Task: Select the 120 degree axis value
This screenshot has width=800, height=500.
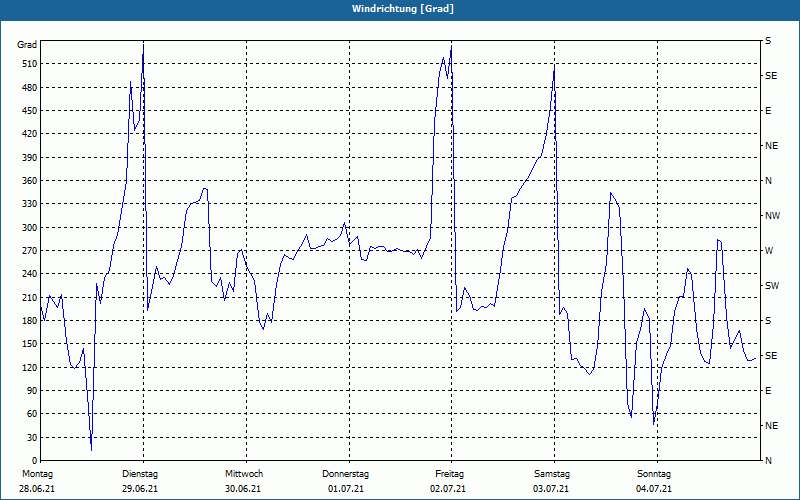Action: click(x=30, y=367)
